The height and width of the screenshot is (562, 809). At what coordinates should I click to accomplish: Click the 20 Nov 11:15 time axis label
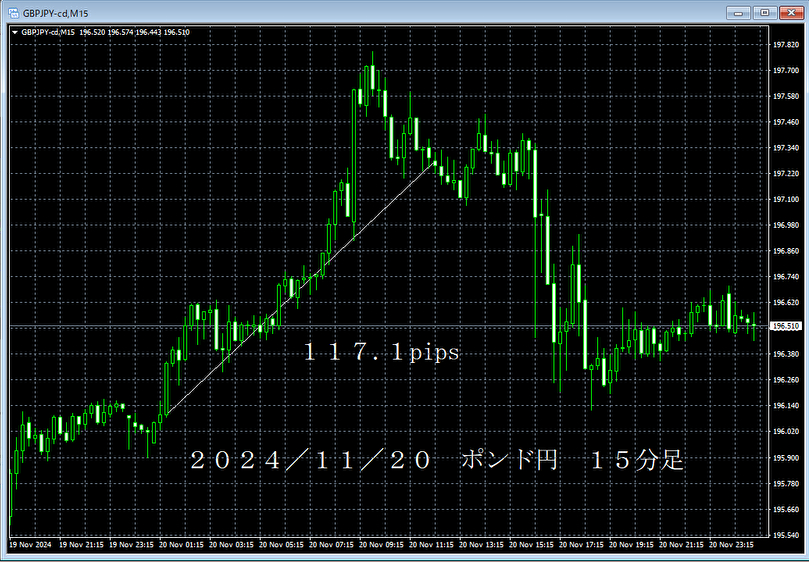431,545
